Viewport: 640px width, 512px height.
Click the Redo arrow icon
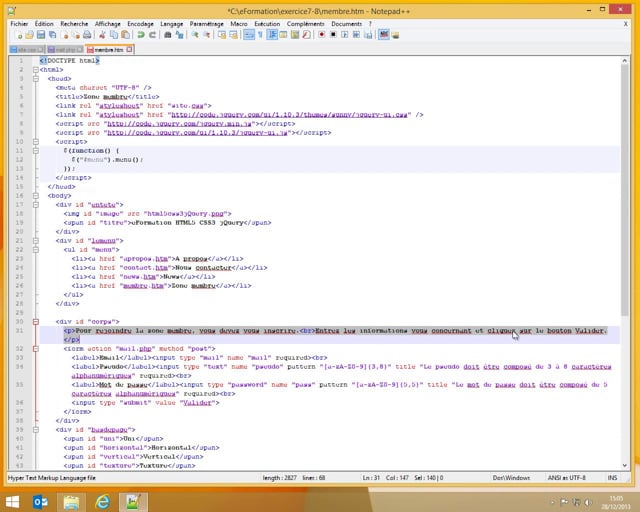pos(153,35)
